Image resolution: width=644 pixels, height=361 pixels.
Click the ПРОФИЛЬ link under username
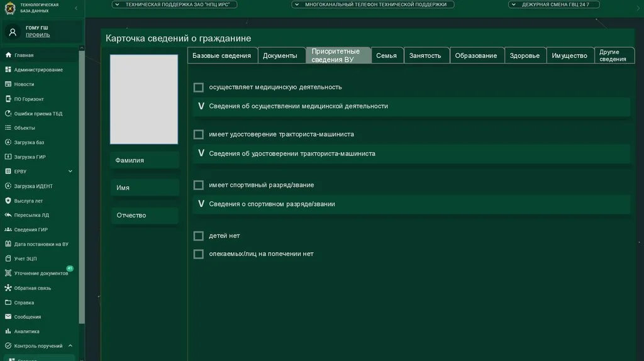(x=38, y=35)
